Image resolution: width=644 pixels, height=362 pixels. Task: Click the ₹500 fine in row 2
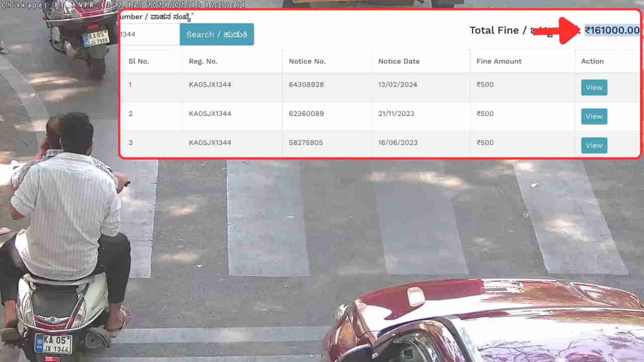pyautogui.click(x=485, y=114)
